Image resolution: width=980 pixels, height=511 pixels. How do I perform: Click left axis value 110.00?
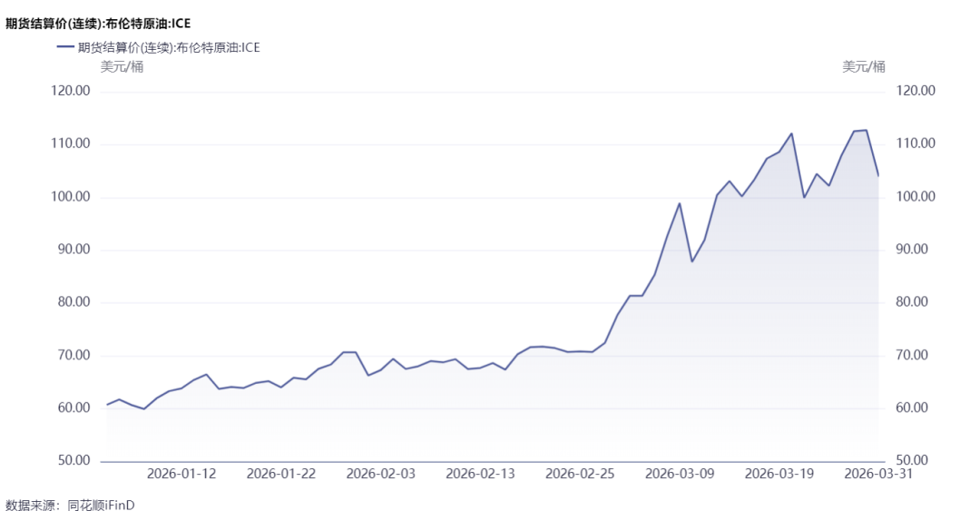(71, 143)
